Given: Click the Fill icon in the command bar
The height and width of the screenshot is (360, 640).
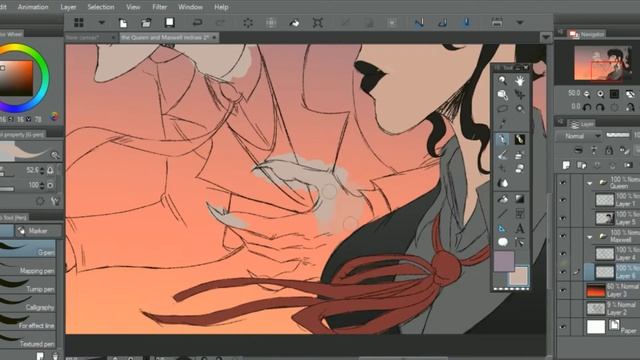Looking at the screenshot, I should pos(294,23).
